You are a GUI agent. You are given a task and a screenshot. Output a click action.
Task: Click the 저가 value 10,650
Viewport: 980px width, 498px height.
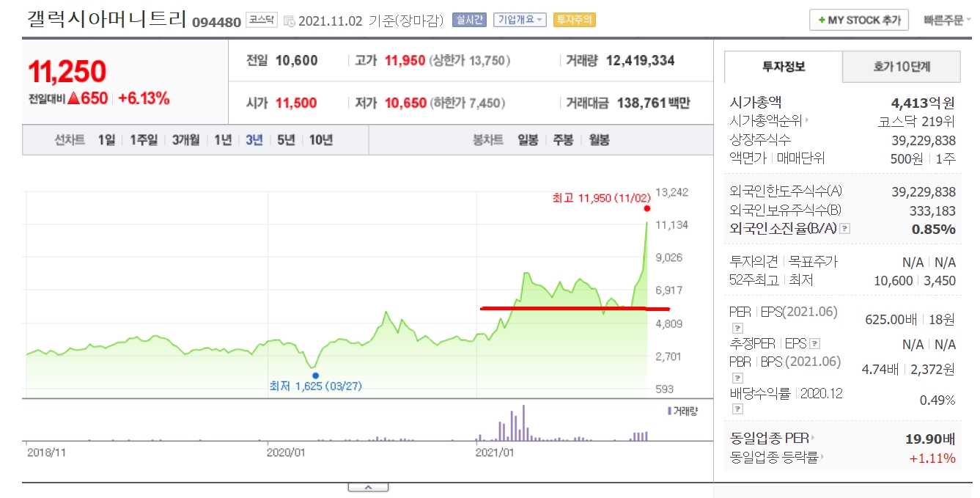405,103
